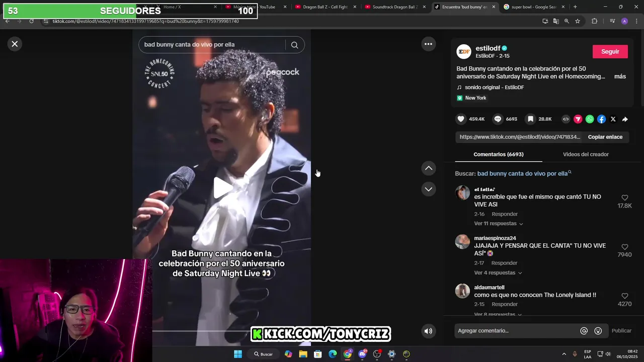Reload the page
This screenshot has width=644, height=362.
(31, 21)
